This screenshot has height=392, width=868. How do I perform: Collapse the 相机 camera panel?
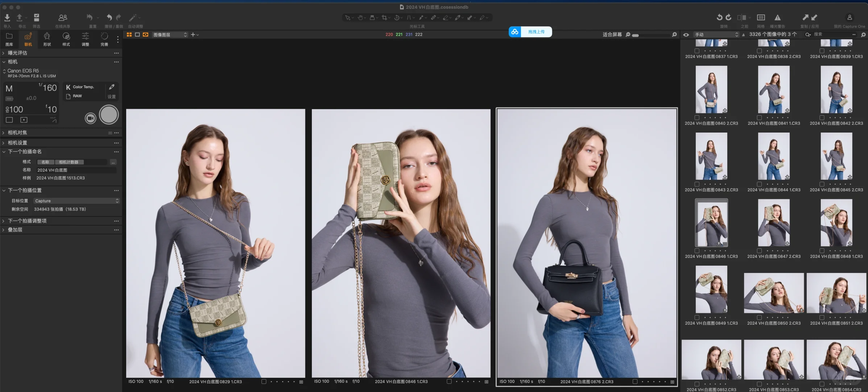3,62
